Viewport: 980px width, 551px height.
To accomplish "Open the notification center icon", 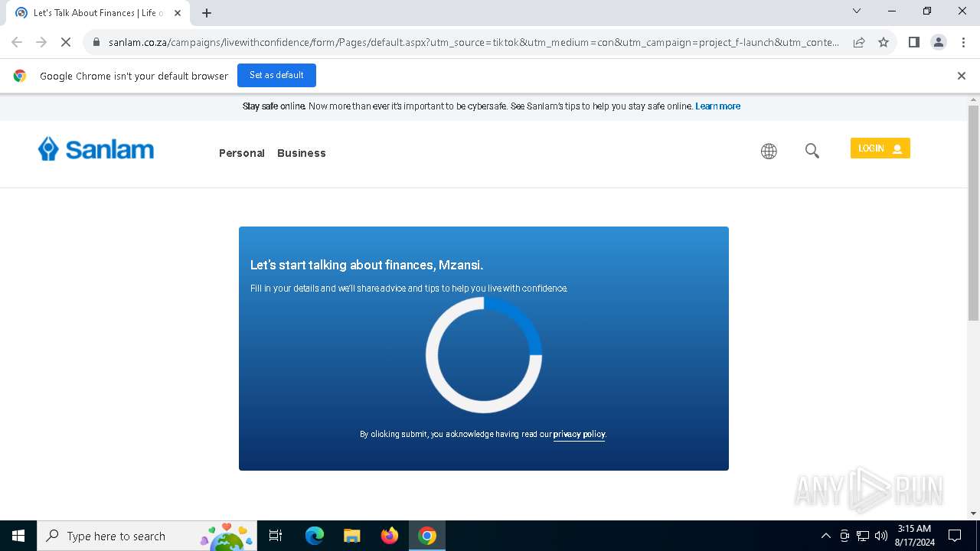I will (955, 536).
